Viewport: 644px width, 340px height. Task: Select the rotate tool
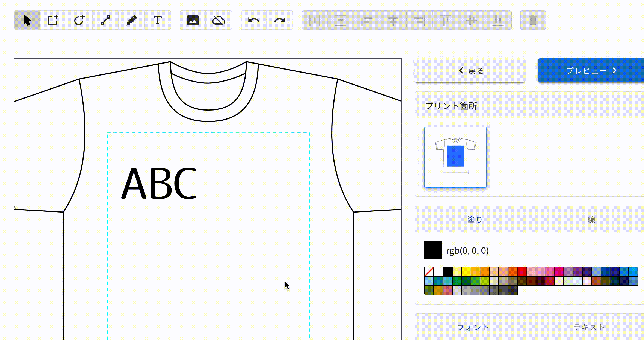tap(79, 20)
